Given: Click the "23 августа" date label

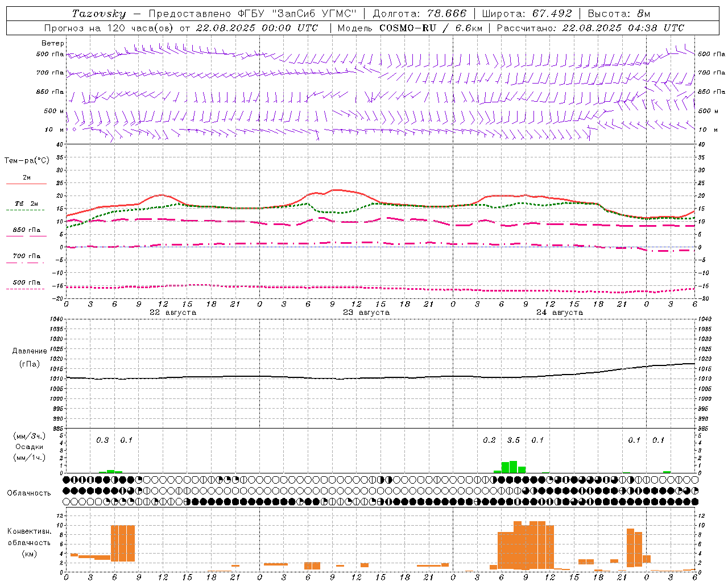Looking at the screenshot, I should (366, 313).
